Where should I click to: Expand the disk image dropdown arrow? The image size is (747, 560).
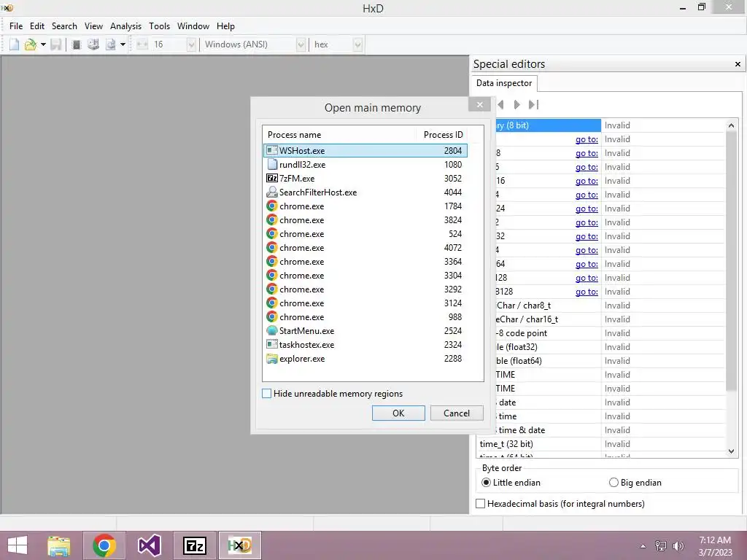pos(123,44)
